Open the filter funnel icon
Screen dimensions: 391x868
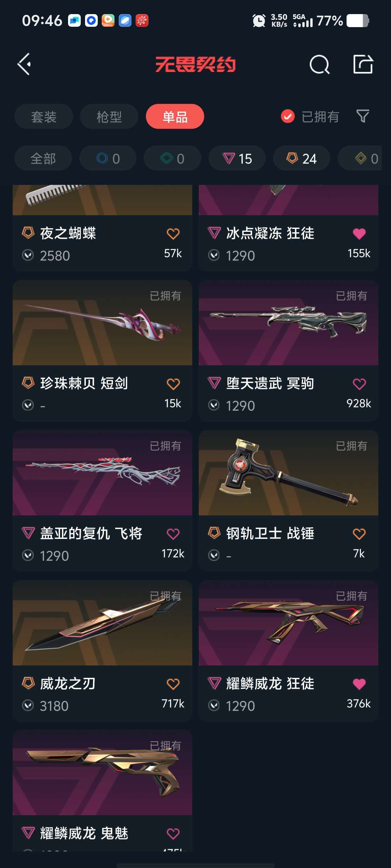pos(363,116)
